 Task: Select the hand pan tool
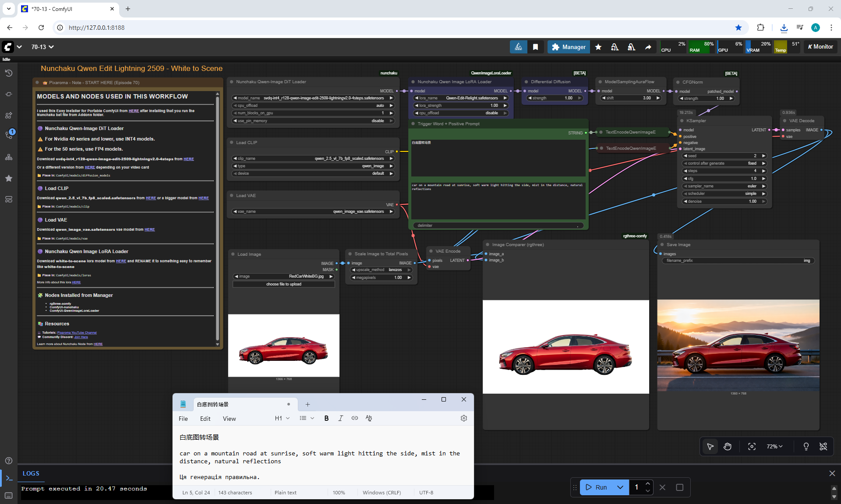(x=728, y=446)
